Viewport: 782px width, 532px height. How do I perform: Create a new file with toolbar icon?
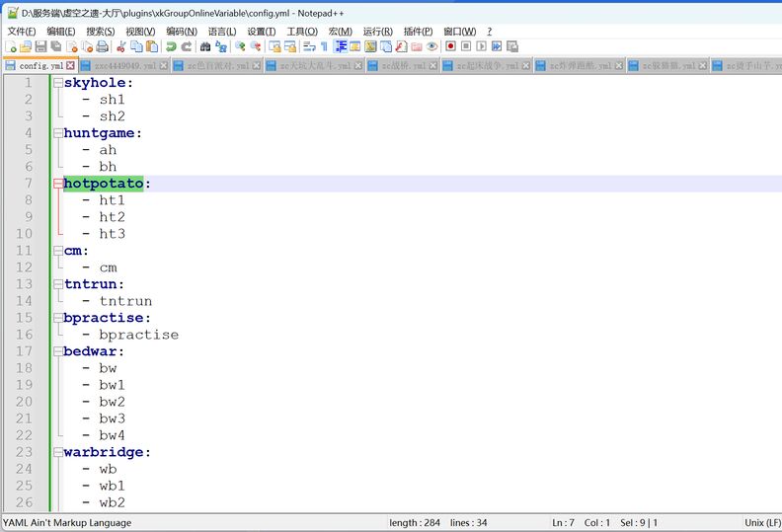pos(11,46)
